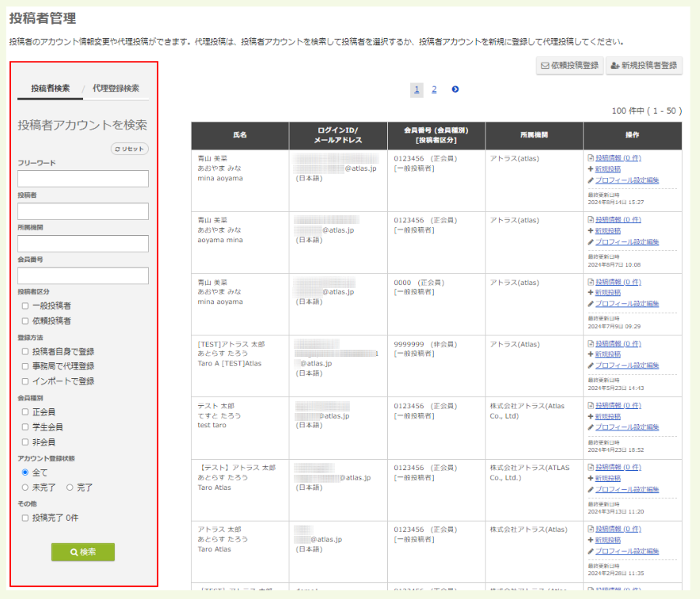Click the plus icon in the アトラス 太郎 row
Viewport: 700px width, 599px height.
pyautogui.click(x=590, y=541)
